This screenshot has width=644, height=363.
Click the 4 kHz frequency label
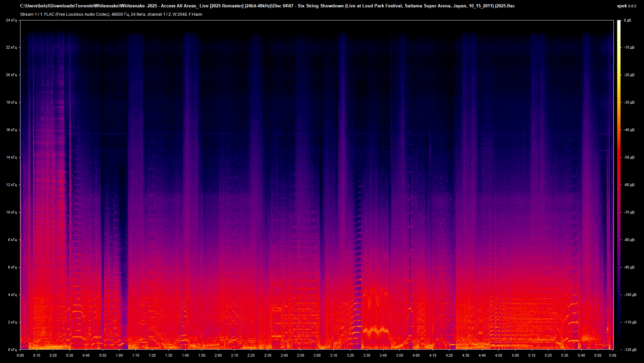[x=12, y=295]
